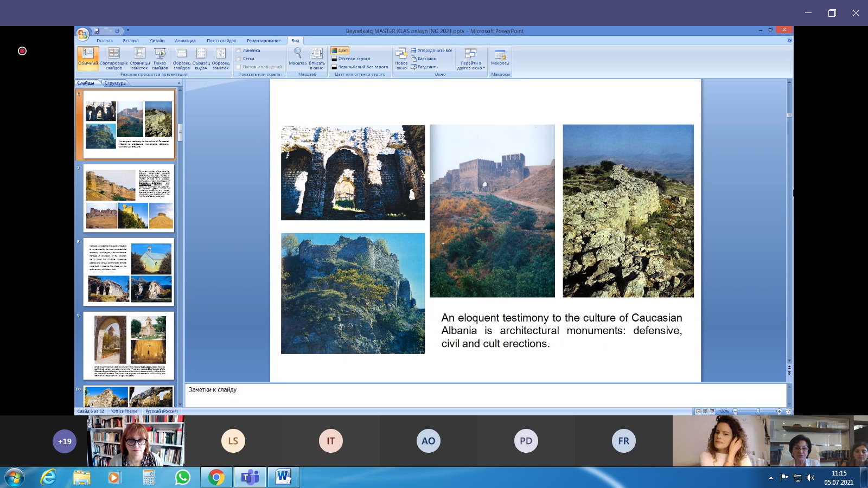Switch to Структура outline pane tab
Screen dimensions: 868x488
[115, 83]
